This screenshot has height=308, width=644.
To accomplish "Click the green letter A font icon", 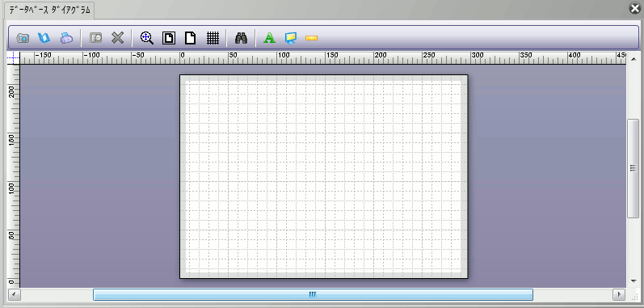I will click(x=269, y=38).
